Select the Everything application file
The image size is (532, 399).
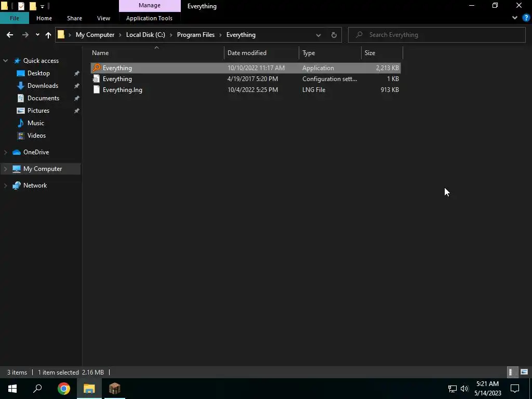tap(245, 68)
